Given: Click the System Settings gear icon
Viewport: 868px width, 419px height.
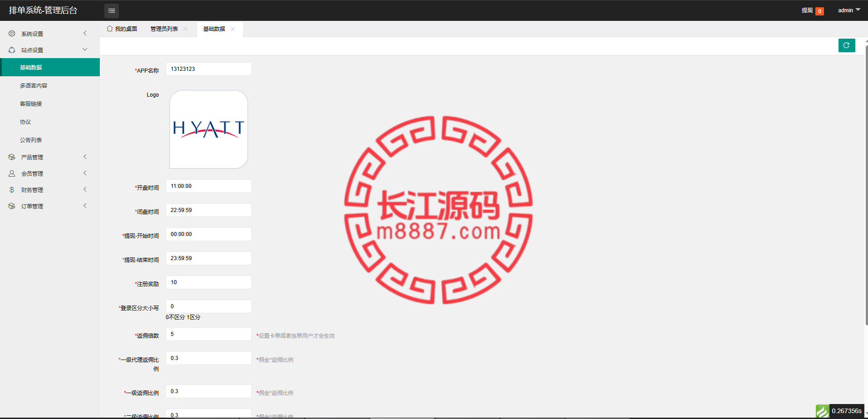Looking at the screenshot, I should coord(12,34).
